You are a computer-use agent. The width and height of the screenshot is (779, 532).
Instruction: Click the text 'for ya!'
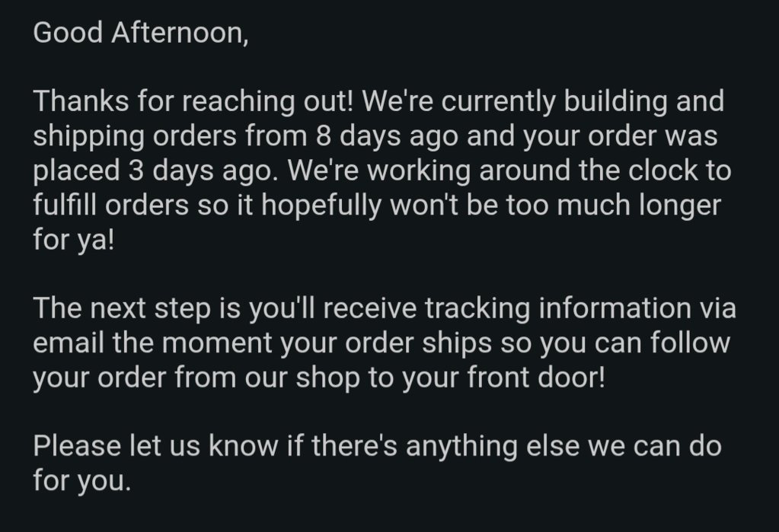(x=74, y=241)
